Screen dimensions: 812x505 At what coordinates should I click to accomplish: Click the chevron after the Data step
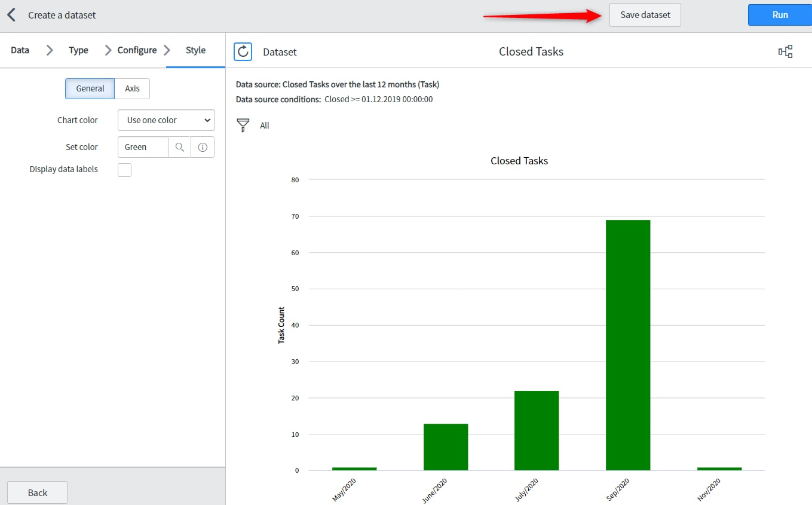click(x=49, y=50)
